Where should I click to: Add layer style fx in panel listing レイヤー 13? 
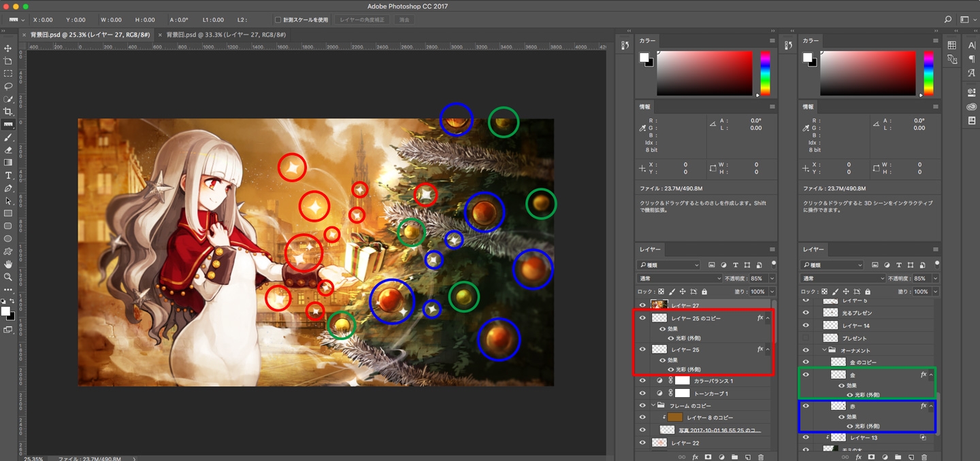click(x=858, y=458)
